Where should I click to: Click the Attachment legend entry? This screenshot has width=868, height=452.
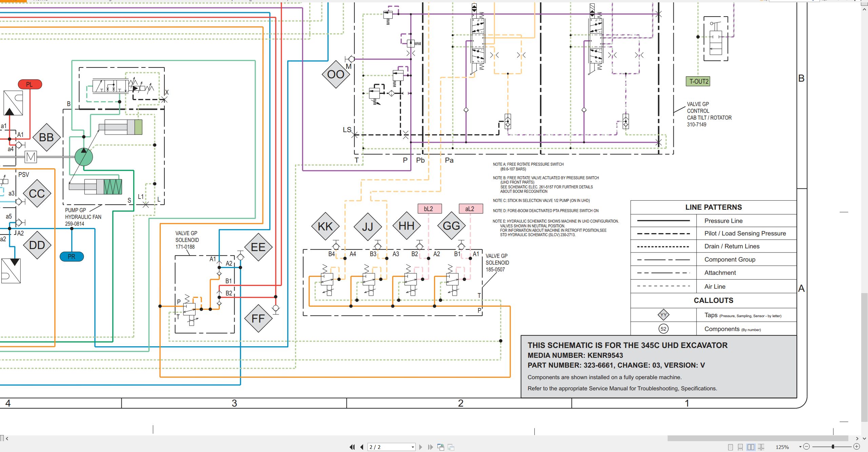click(x=720, y=273)
